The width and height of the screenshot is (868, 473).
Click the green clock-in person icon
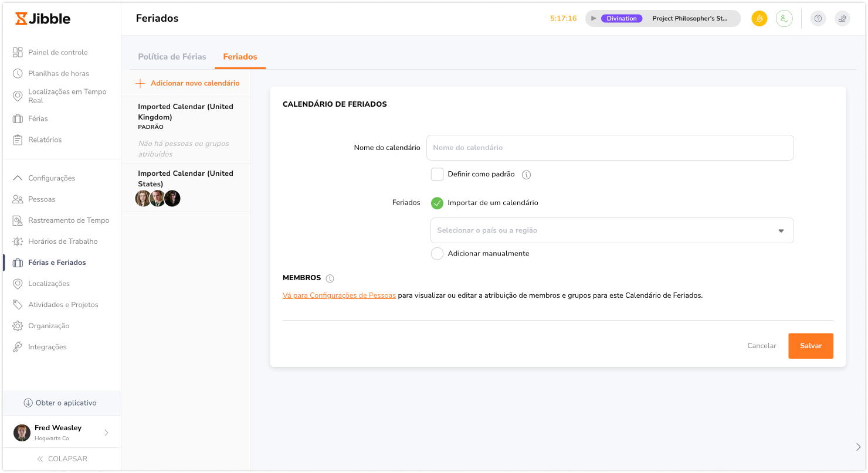pyautogui.click(x=784, y=19)
